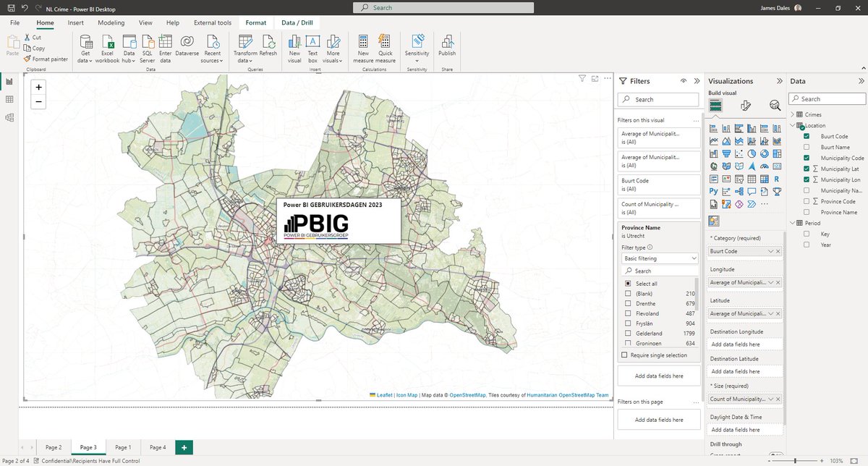
Task: Open the Leaflet link
Action: tap(384, 395)
